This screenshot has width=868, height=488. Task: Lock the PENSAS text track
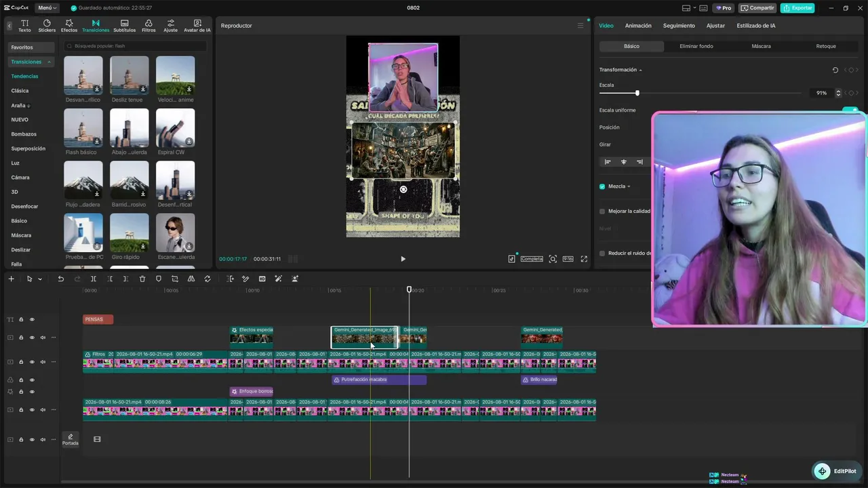click(x=21, y=319)
